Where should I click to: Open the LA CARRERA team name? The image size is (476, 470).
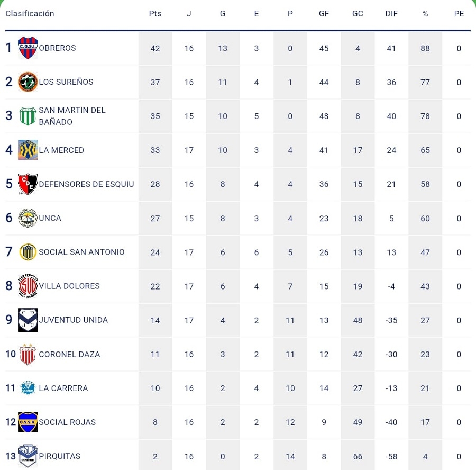click(x=63, y=388)
